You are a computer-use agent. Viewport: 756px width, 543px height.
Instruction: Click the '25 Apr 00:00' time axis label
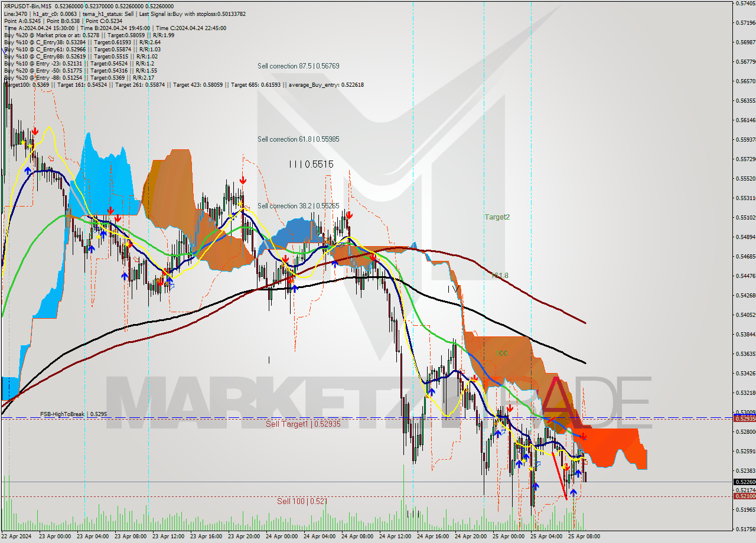(508, 536)
